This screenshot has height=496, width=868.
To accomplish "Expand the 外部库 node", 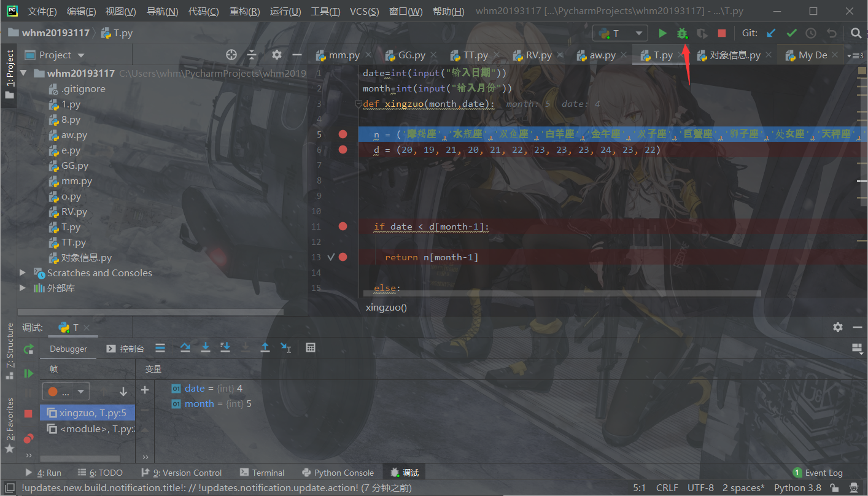I will [23, 288].
